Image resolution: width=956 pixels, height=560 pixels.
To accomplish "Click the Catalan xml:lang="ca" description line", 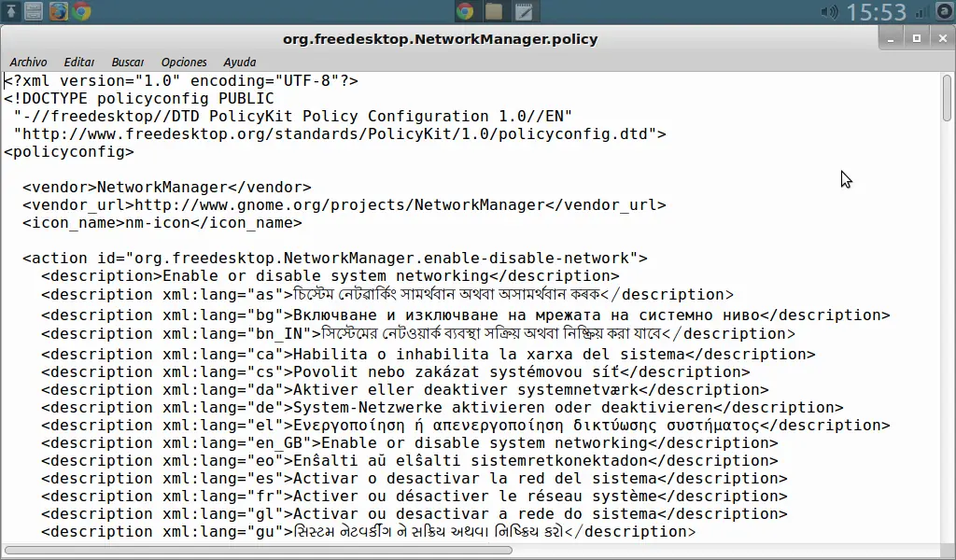I will pos(429,354).
